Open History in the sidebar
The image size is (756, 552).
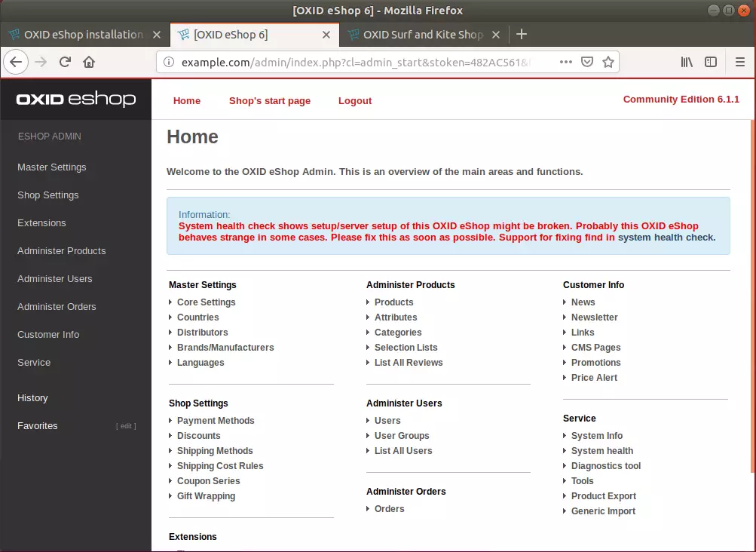(32, 398)
